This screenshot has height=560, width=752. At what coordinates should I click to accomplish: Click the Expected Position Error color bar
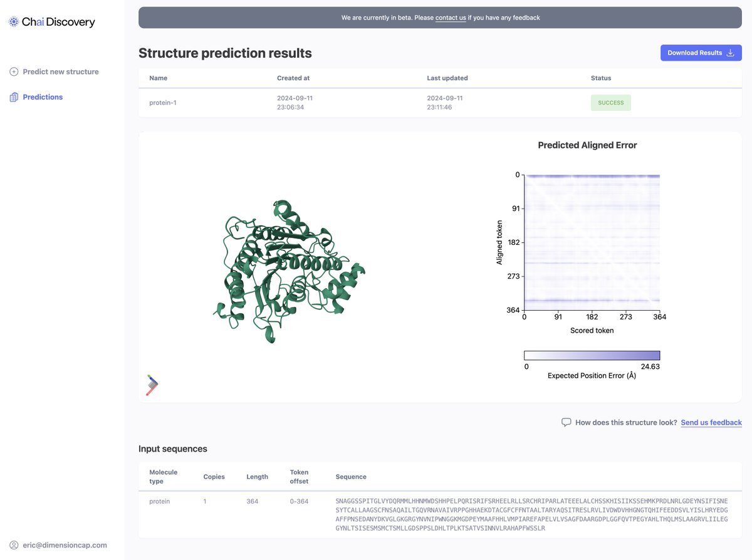[x=592, y=355]
